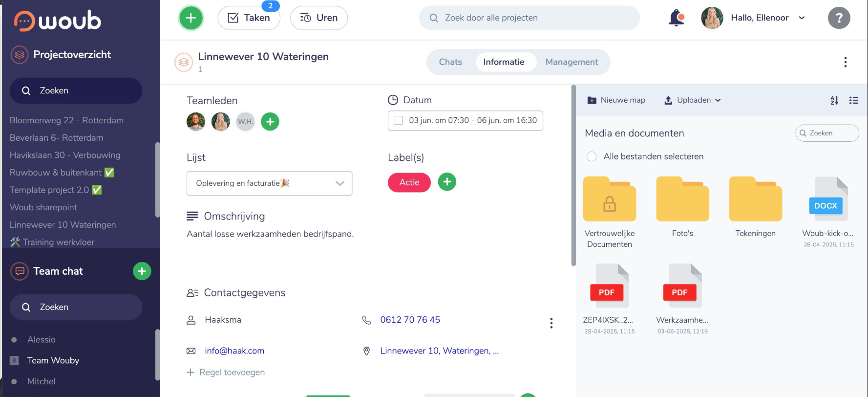
Task: Click the sort files A-Z icon
Action: (x=834, y=100)
